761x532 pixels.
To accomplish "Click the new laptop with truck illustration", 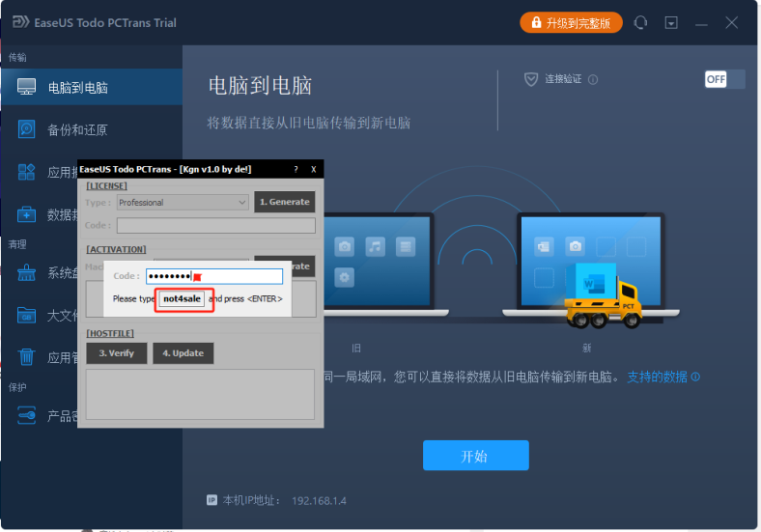I will (591, 268).
